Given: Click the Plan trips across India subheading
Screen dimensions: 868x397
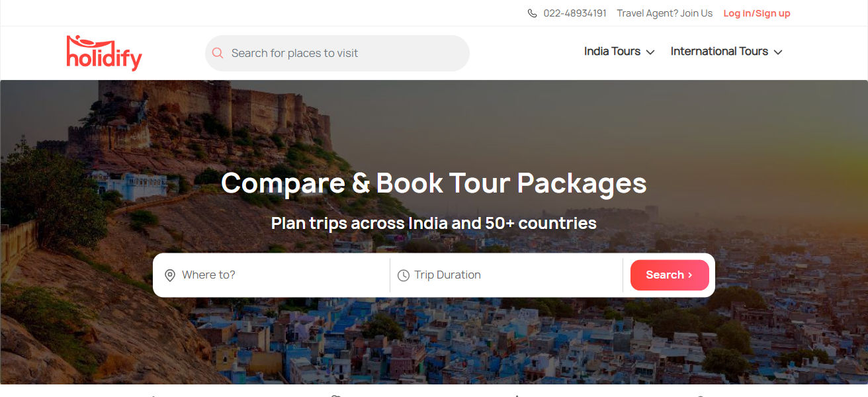Looking at the screenshot, I should click(434, 223).
